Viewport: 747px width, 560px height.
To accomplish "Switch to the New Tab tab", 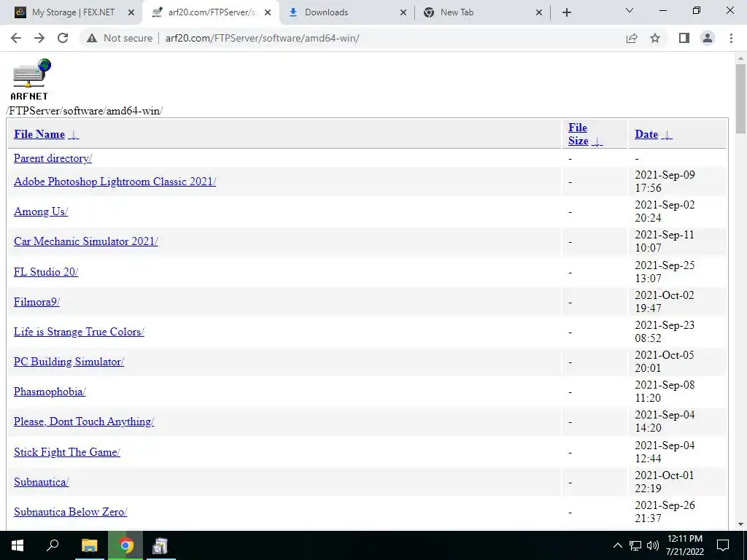I will pos(482,12).
